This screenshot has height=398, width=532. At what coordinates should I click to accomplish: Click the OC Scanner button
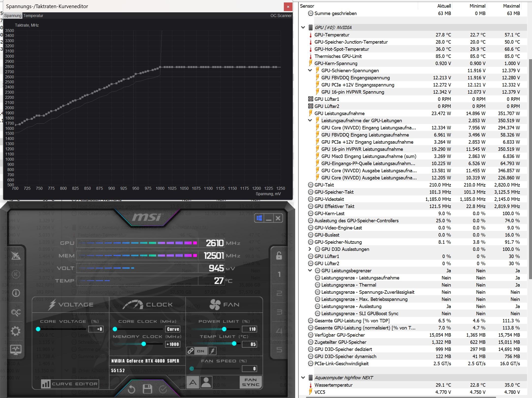pos(281,16)
